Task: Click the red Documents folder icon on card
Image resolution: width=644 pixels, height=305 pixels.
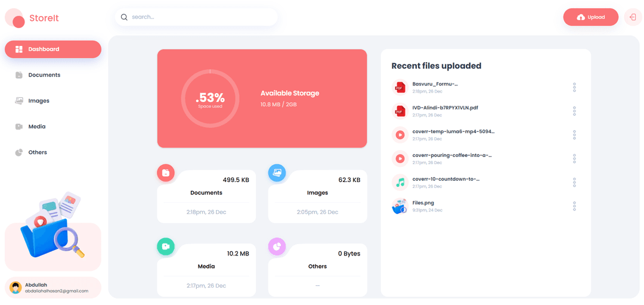Action: 166,172
